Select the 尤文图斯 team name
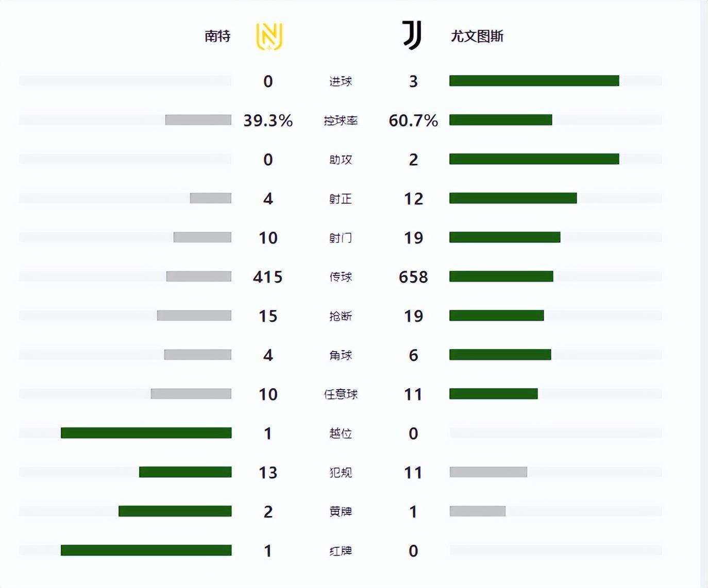The image size is (708, 588). pyautogui.click(x=477, y=36)
